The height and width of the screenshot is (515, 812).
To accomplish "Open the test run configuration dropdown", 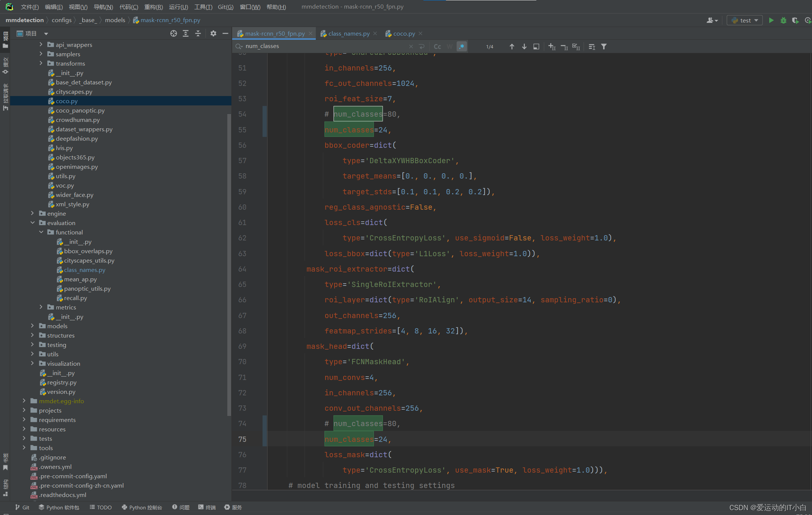I will [745, 20].
